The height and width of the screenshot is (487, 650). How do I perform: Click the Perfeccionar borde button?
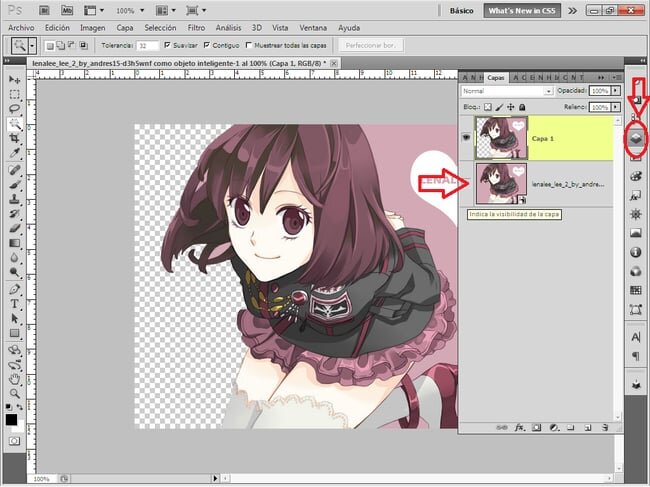pos(371,45)
